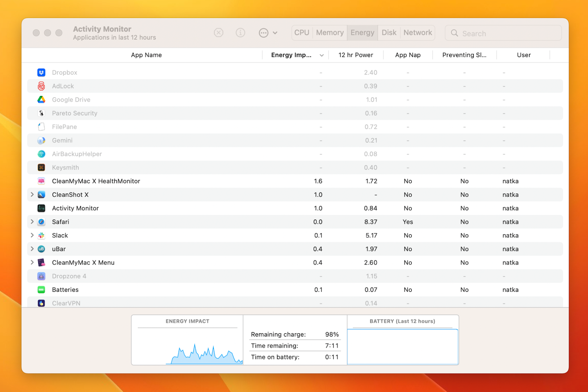
Task: Switch to the Disk tab
Action: [x=389, y=33]
